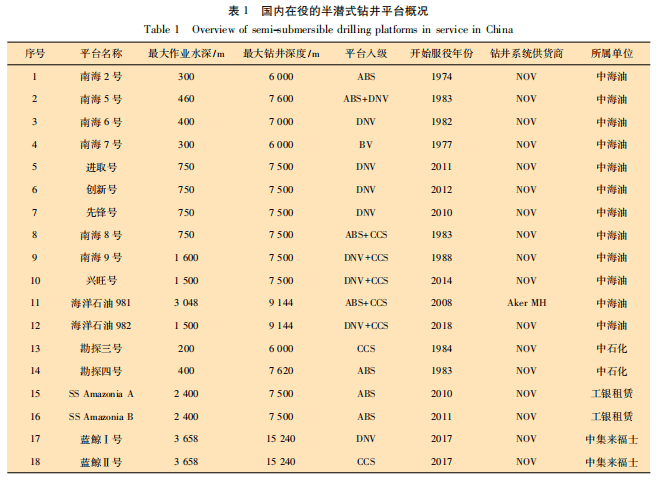Select platform name 海洋石油 981
Viewport: 659px width, 481px height.
(101, 303)
